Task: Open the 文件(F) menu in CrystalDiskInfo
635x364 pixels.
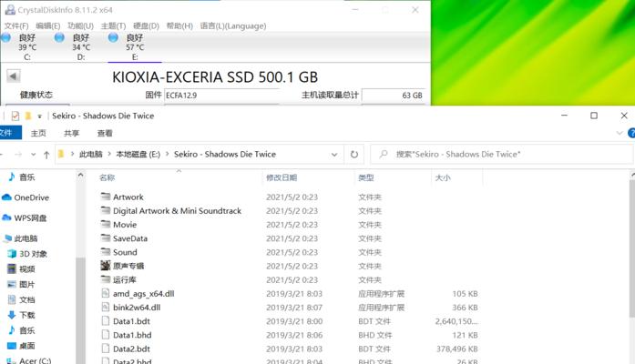Action: pos(16,25)
